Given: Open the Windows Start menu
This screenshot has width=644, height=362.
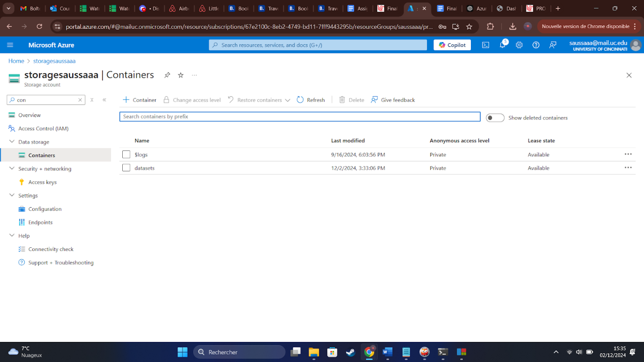Looking at the screenshot, I should (182, 352).
